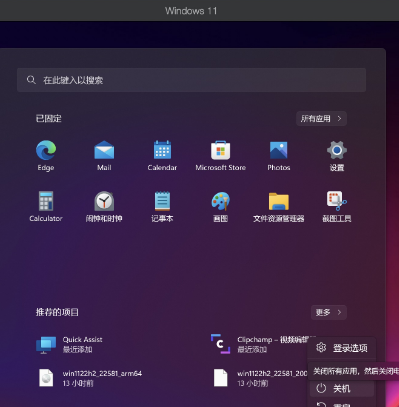
Task: Click the search field 在此键入以搜索
Action: click(191, 80)
